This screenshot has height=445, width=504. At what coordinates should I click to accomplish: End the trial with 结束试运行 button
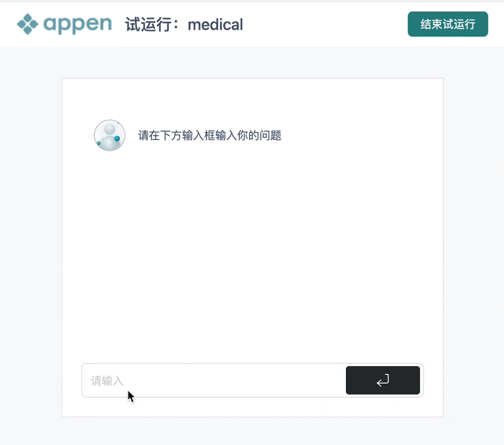pos(448,24)
